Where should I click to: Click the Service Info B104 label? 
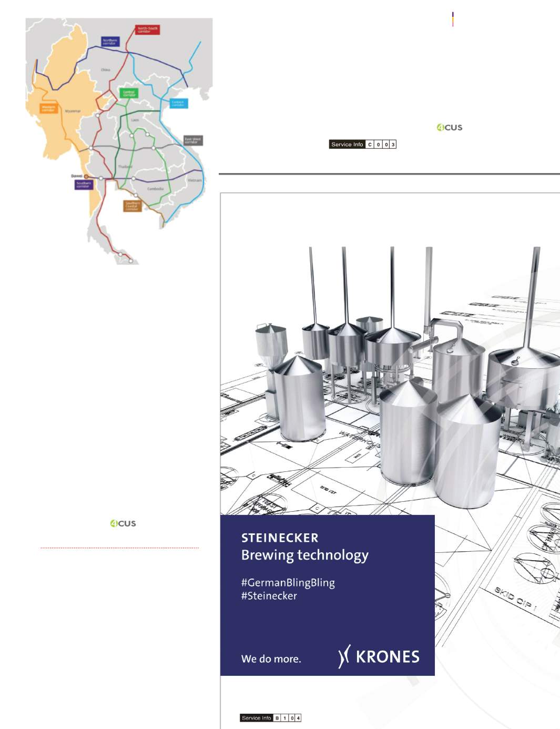pyautogui.click(x=271, y=717)
